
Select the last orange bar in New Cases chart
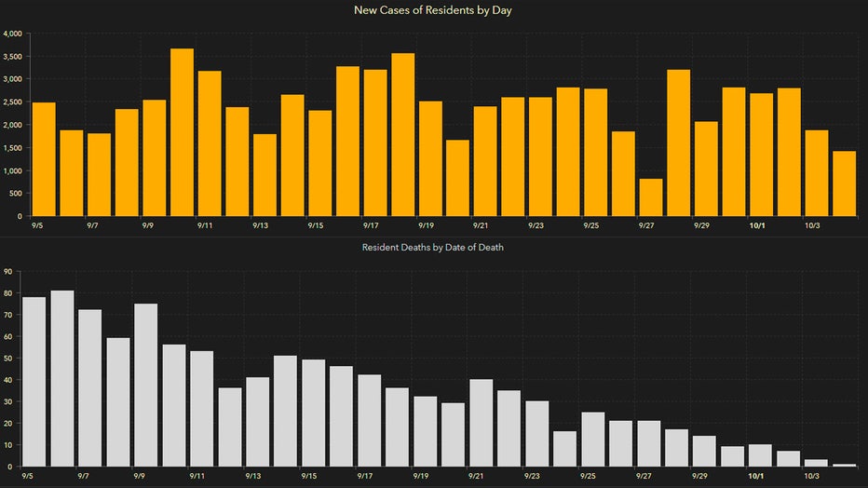click(x=844, y=183)
